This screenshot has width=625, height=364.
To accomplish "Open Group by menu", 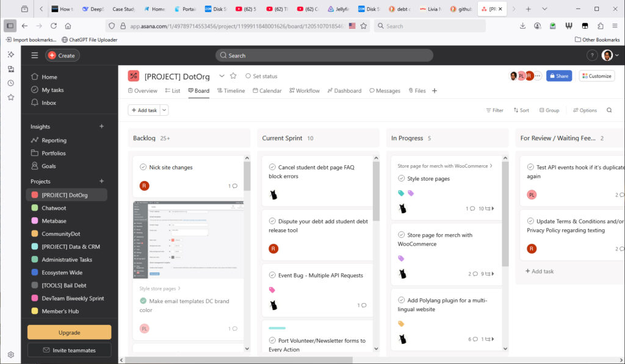I will coord(549,110).
